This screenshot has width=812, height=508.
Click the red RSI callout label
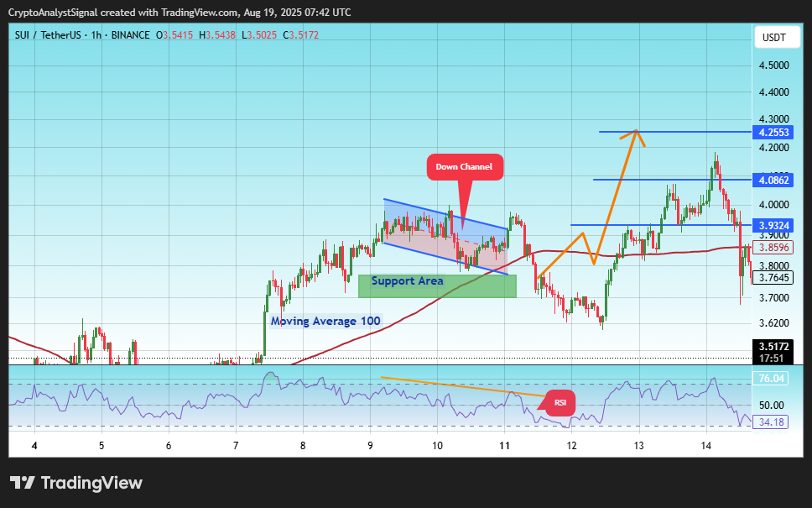pyautogui.click(x=560, y=403)
